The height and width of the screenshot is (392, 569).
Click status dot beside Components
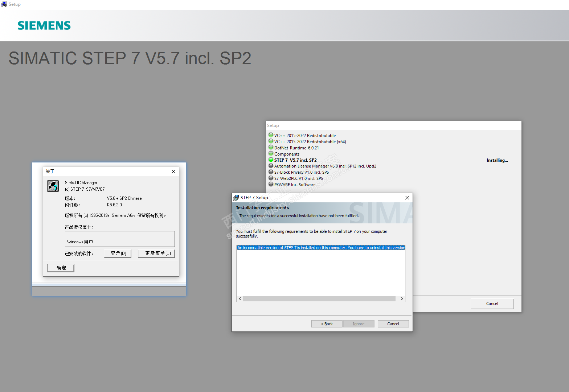click(x=271, y=153)
